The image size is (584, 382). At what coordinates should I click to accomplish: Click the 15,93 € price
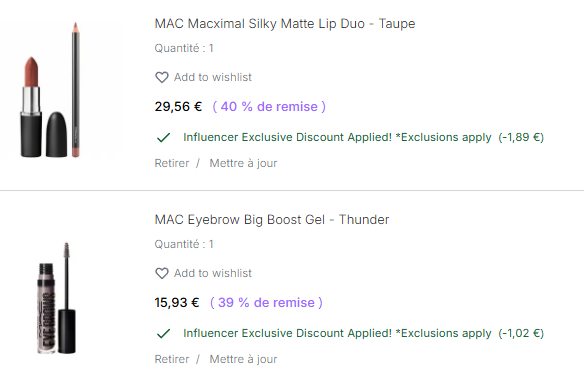[177, 302]
